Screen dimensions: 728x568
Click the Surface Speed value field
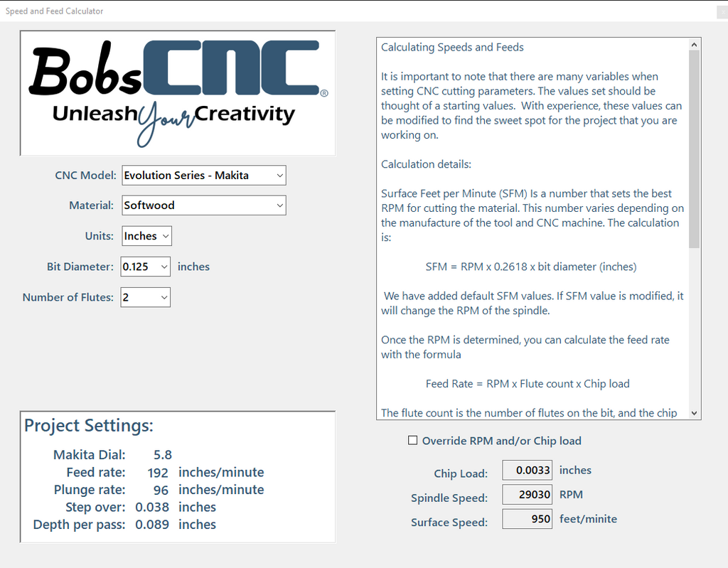pyautogui.click(x=527, y=519)
